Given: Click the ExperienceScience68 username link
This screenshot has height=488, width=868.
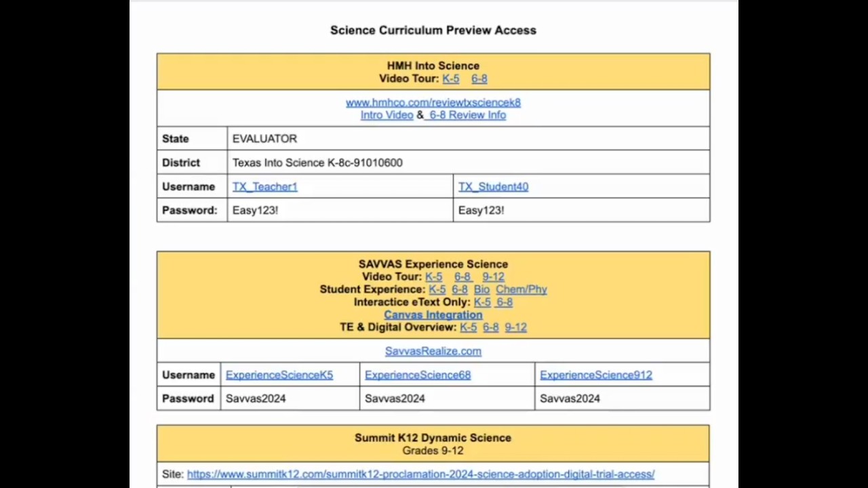Looking at the screenshot, I should click(x=418, y=375).
